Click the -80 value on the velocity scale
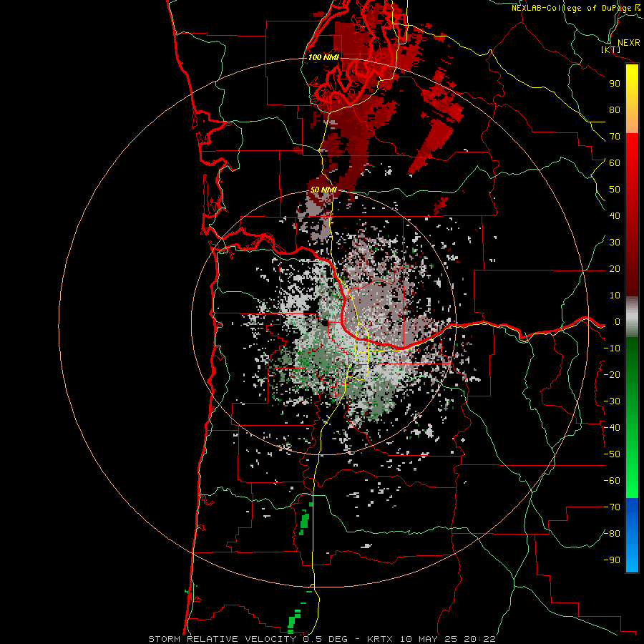Viewport: 644px width, 644px height. pyautogui.click(x=612, y=534)
